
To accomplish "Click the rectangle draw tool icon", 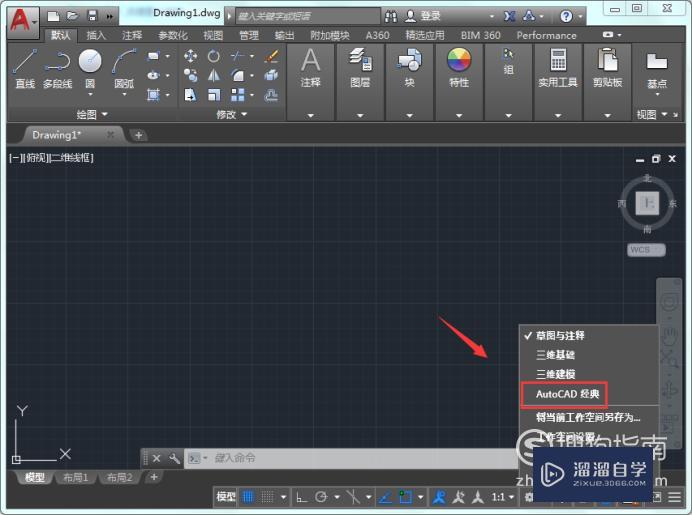I will (153, 56).
